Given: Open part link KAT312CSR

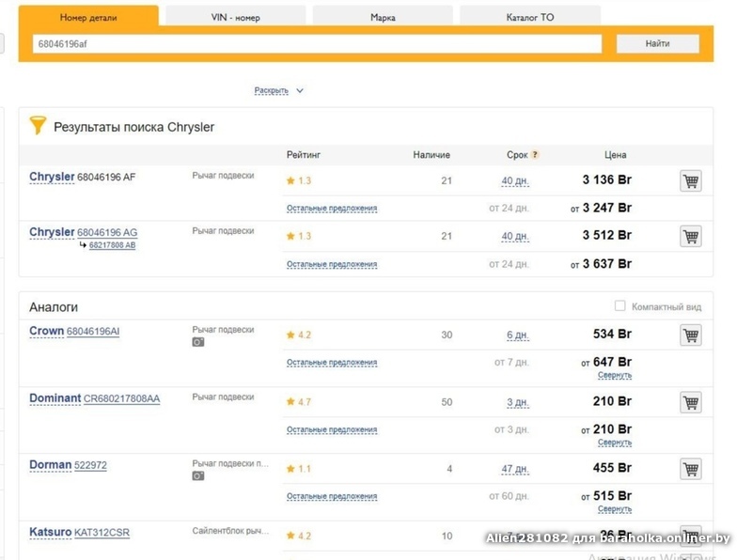Looking at the screenshot, I should (102, 533).
